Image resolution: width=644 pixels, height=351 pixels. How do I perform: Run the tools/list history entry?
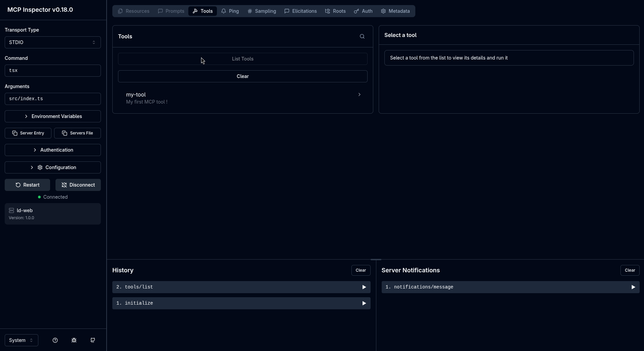tap(364, 287)
